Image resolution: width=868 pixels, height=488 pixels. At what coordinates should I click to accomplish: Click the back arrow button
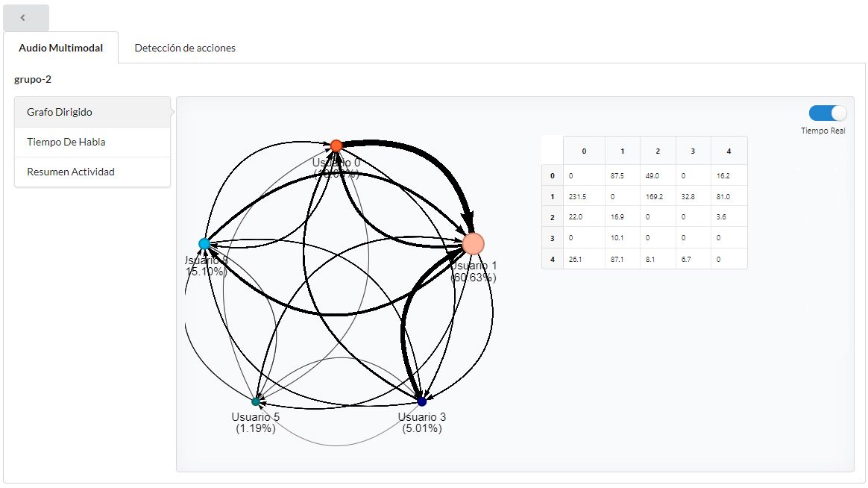[x=26, y=17]
